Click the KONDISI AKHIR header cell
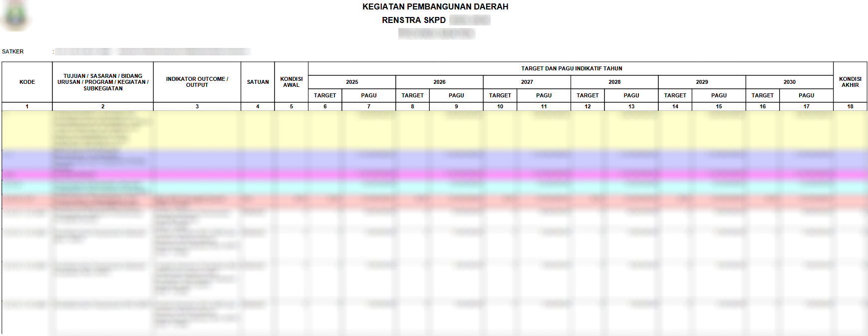The width and height of the screenshot is (868, 336). pos(850,82)
